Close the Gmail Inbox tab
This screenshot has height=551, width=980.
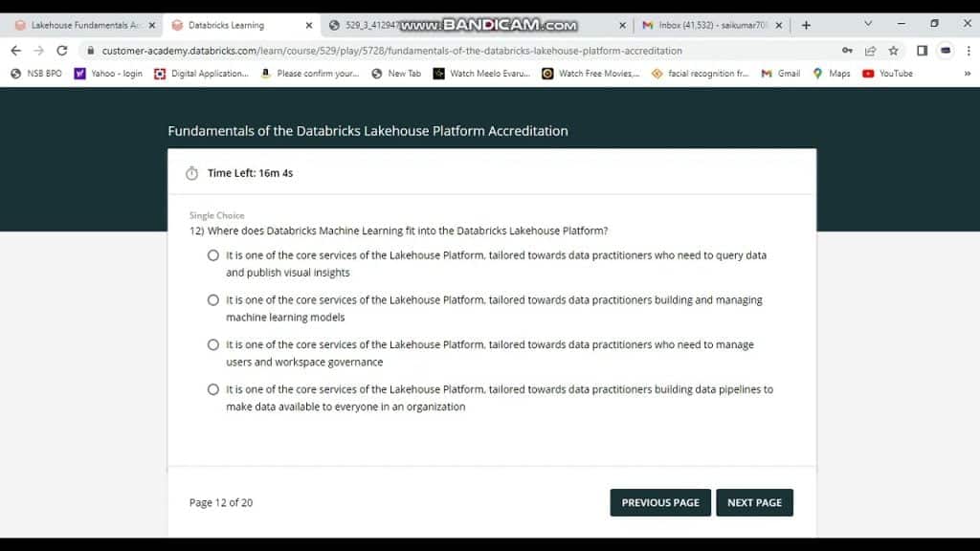tap(779, 25)
